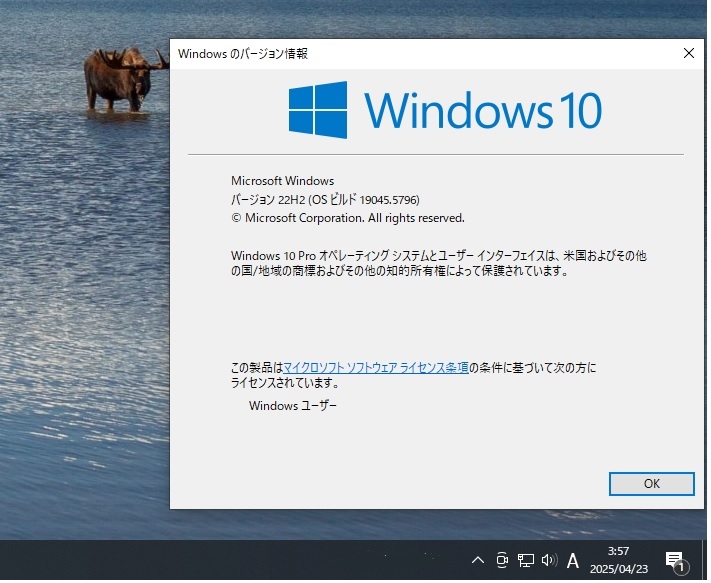The image size is (711, 583).
Task: Click the © Microsoft Corporation. All rights reserved. line
Action: tap(350, 219)
